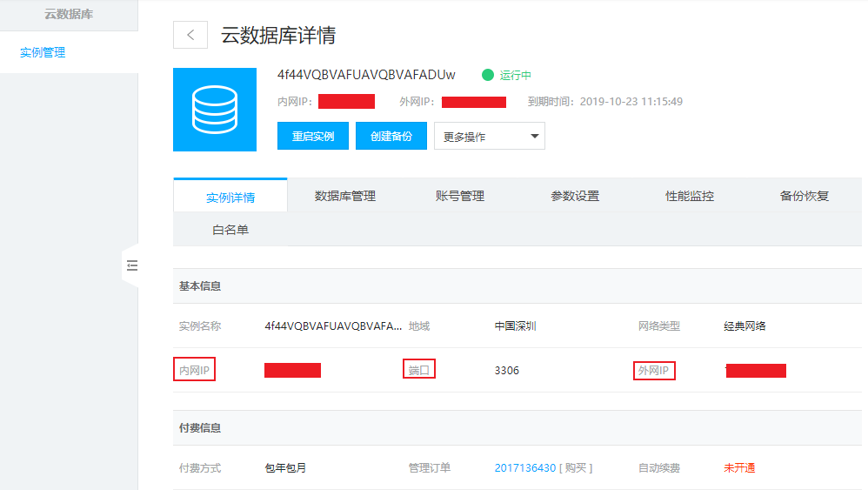
Task: Click the 创建备份 button
Action: pyautogui.click(x=391, y=137)
